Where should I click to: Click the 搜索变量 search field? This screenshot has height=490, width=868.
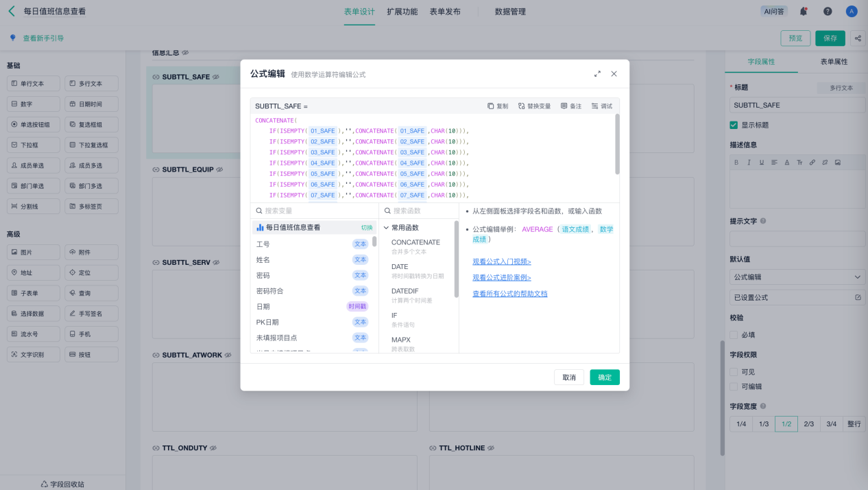(x=315, y=211)
